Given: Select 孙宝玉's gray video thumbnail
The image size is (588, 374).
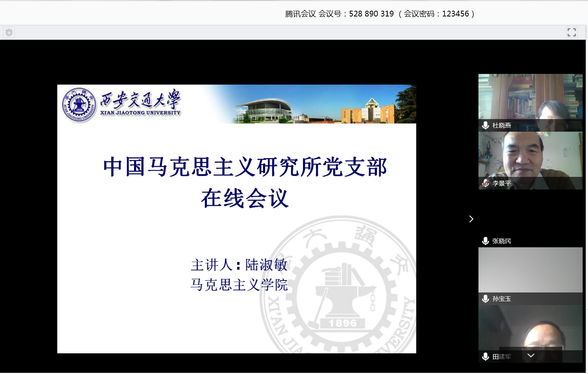Looking at the screenshot, I should 530,270.
